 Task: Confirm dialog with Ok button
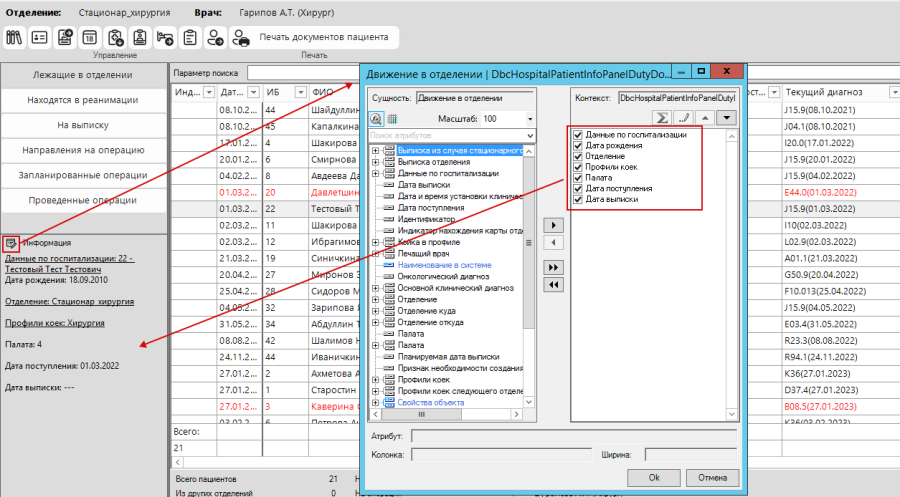(654, 477)
